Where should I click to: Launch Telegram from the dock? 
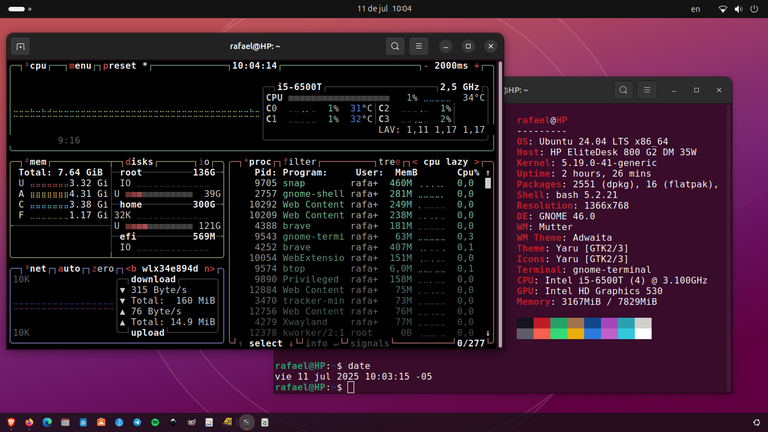click(137, 422)
